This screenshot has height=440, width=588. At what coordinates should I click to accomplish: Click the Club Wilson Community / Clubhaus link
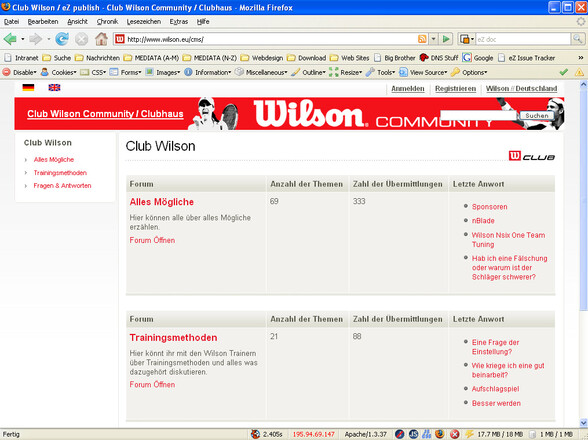click(105, 114)
